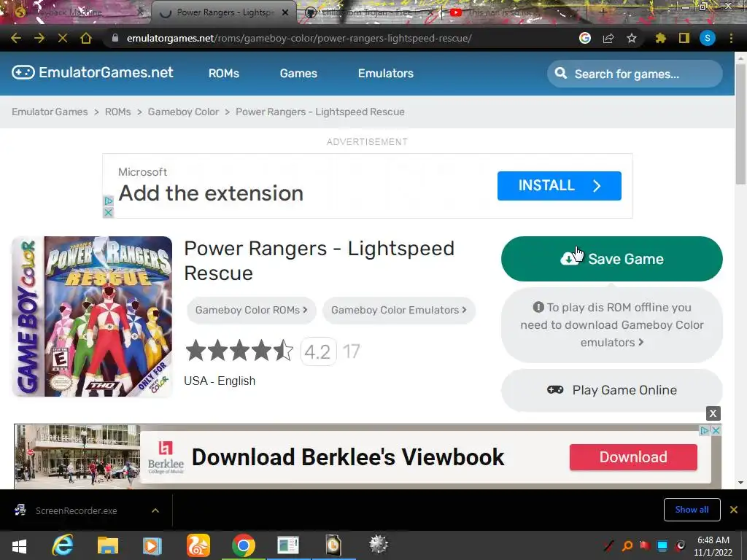Viewport: 747px width, 560px height.
Task: Open the Power Rangers game cover image
Action: pos(91,316)
